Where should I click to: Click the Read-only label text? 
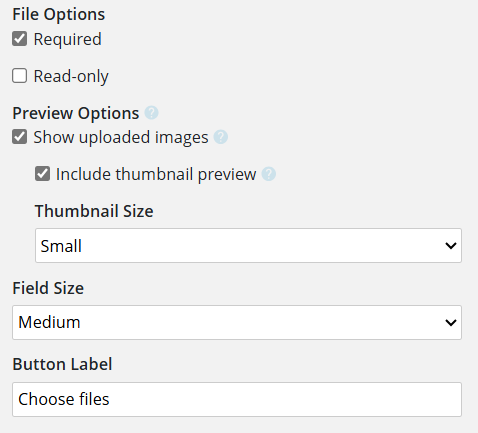coord(71,76)
